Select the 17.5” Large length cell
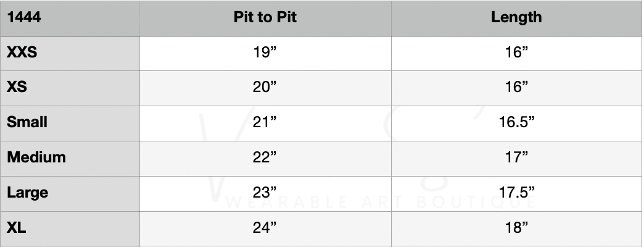The width and height of the screenshot is (644, 247). click(516, 193)
